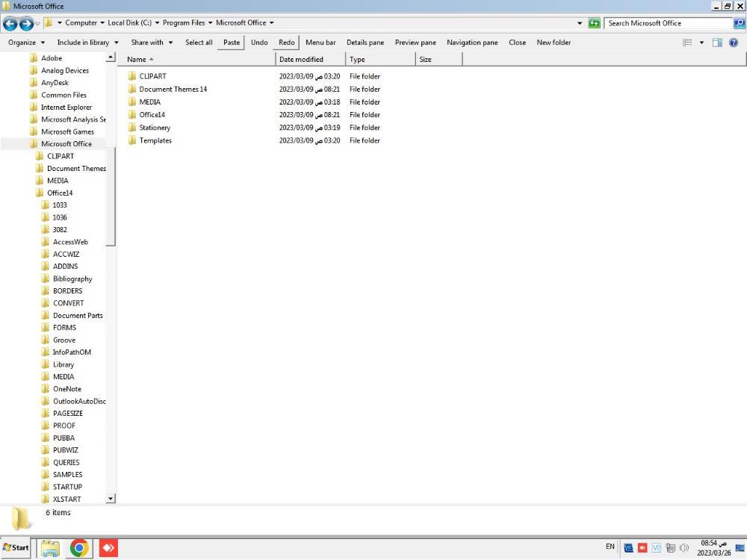Open the Share with dropdown
This screenshot has height=560, width=747.
[x=152, y=43]
